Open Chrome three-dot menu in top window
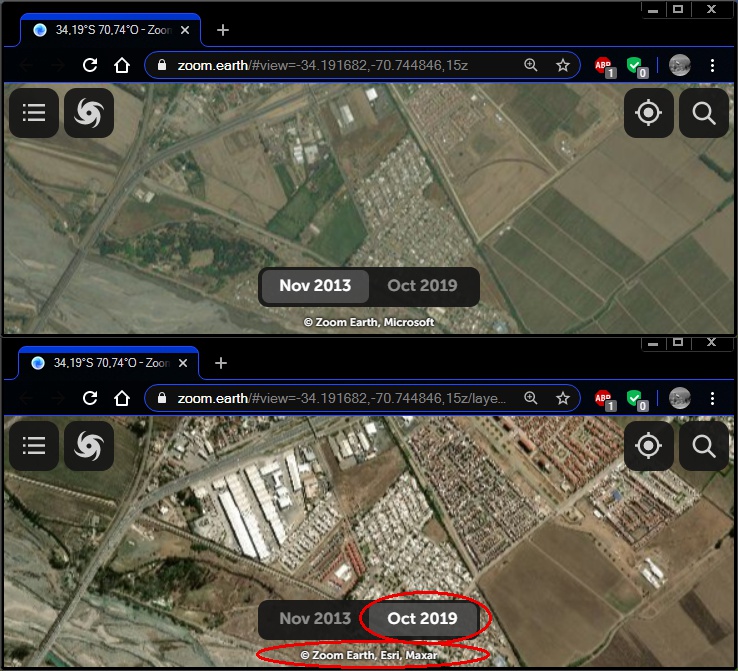 pyautogui.click(x=713, y=65)
